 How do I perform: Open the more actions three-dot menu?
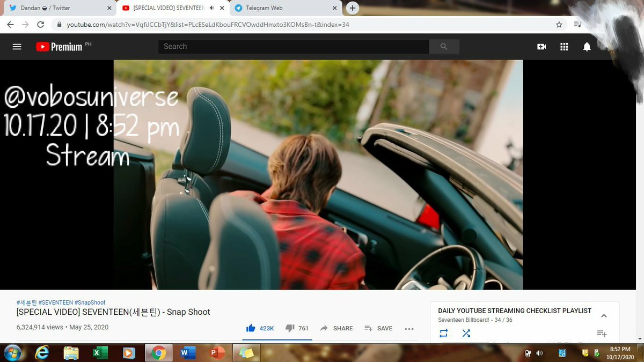409,329
